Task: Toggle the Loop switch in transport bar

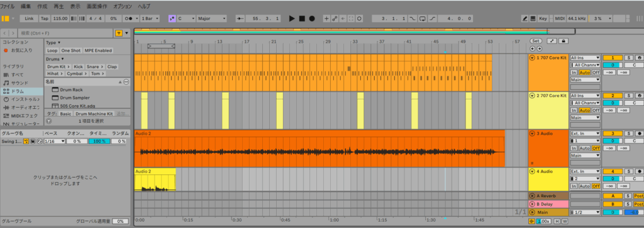Action: point(422,18)
